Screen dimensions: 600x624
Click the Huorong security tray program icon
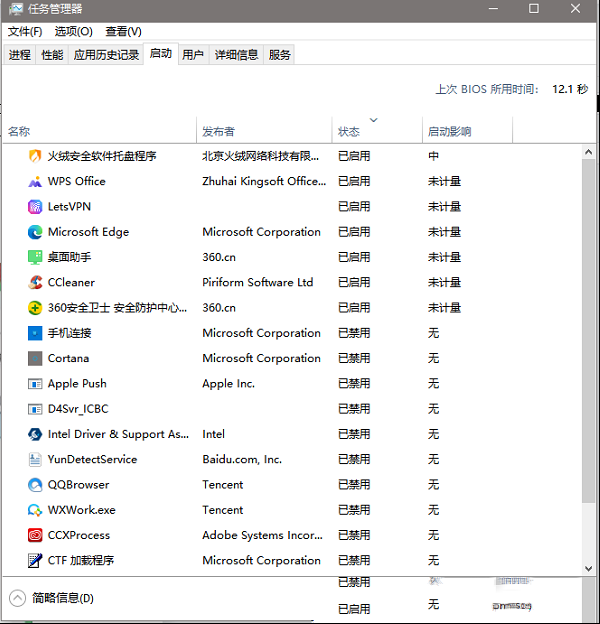click(35, 156)
